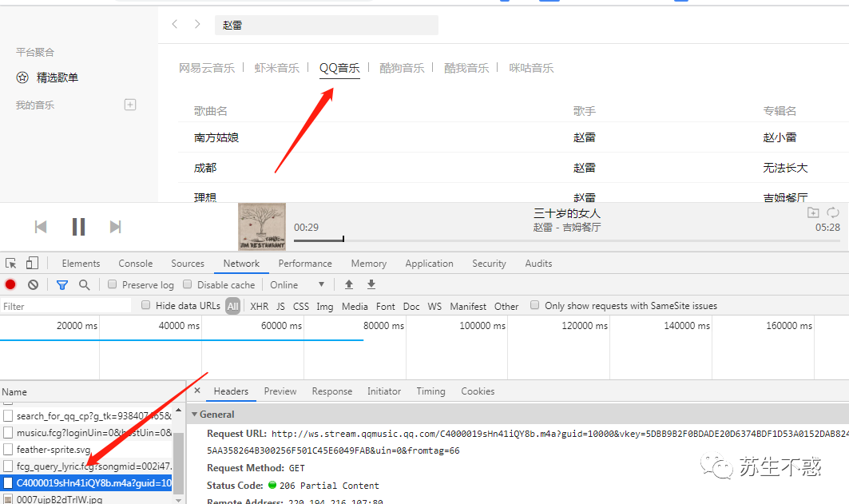Filter requests by Doc

(x=411, y=307)
